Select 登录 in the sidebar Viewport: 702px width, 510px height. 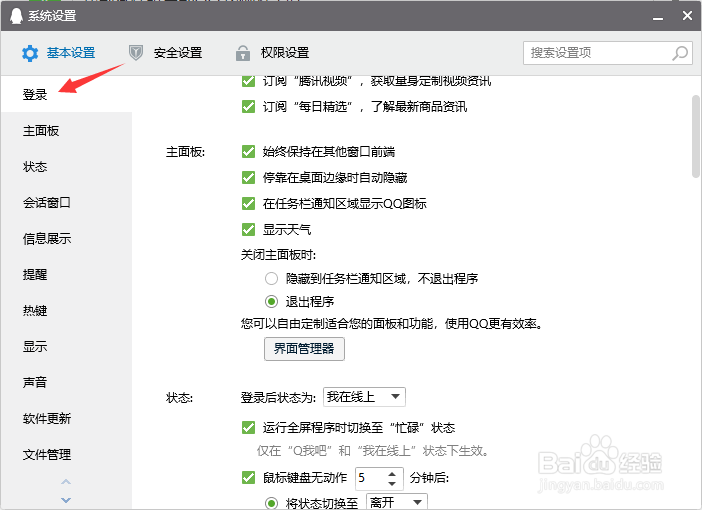coord(66,94)
